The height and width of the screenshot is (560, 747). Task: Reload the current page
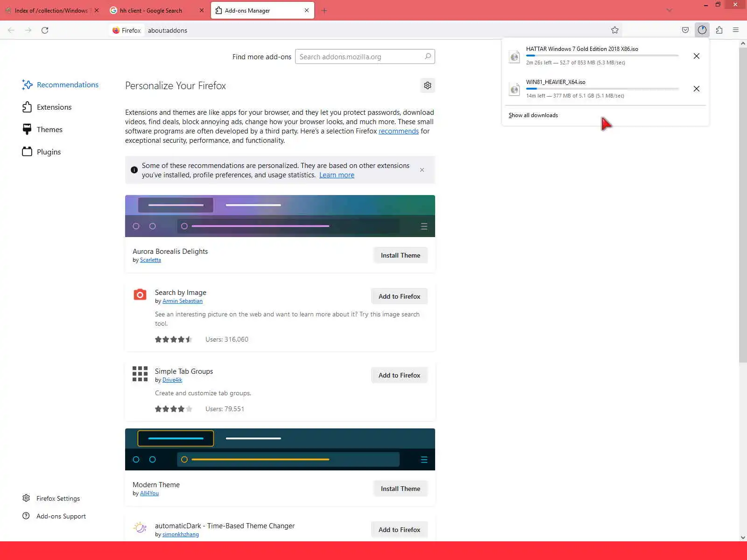pyautogui.click(x=45, y=30)
